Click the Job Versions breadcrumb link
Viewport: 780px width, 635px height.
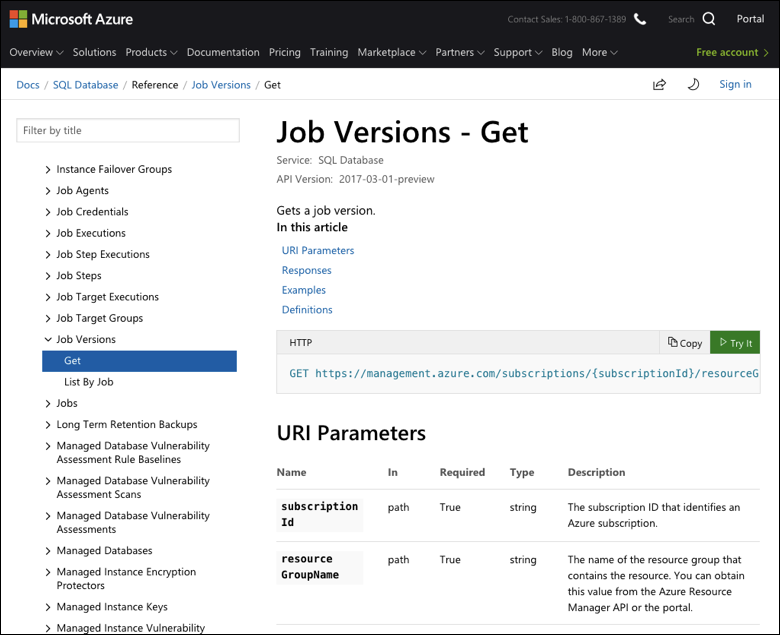coord(221,85)
